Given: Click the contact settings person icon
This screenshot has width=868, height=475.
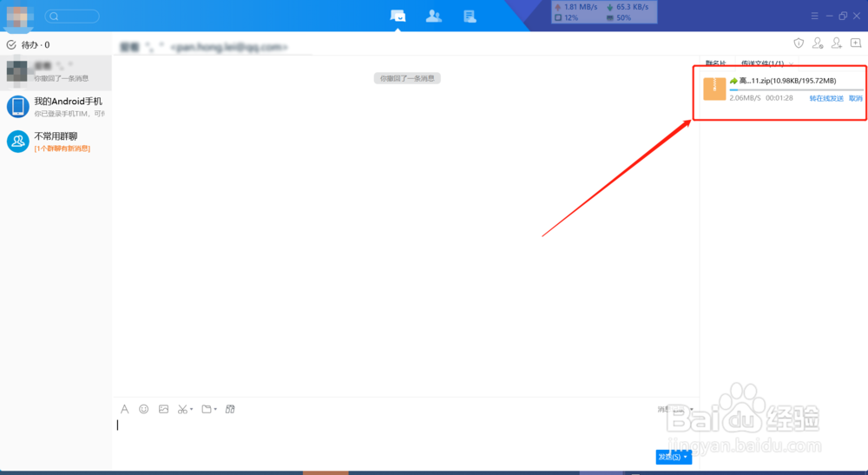Looking at the screenshot, I should pos(818,43).
